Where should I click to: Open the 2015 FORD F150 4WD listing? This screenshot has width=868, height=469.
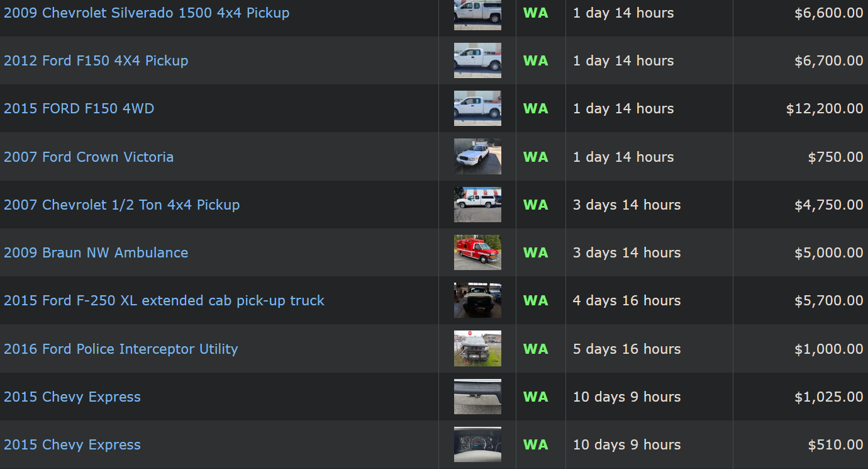[79, 108]
